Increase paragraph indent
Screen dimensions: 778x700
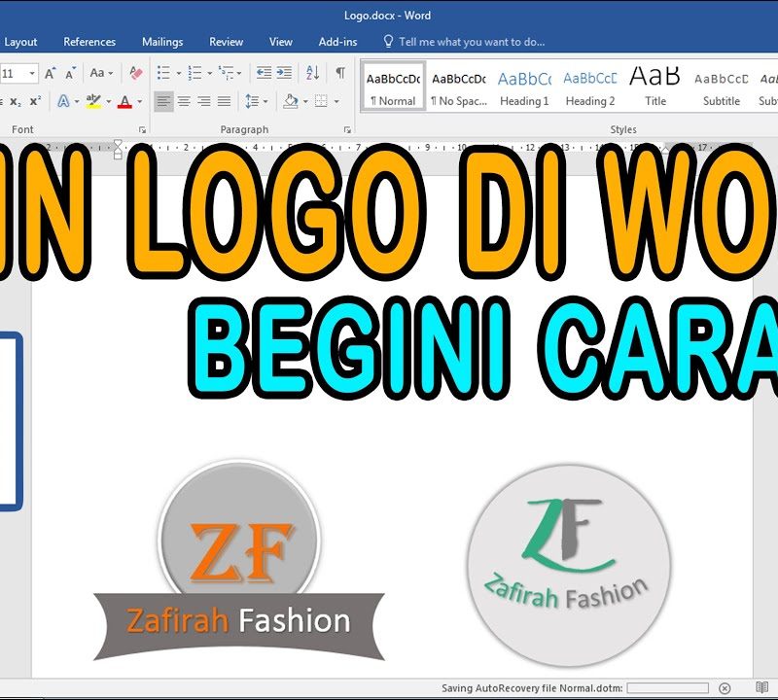click(284, 73)
